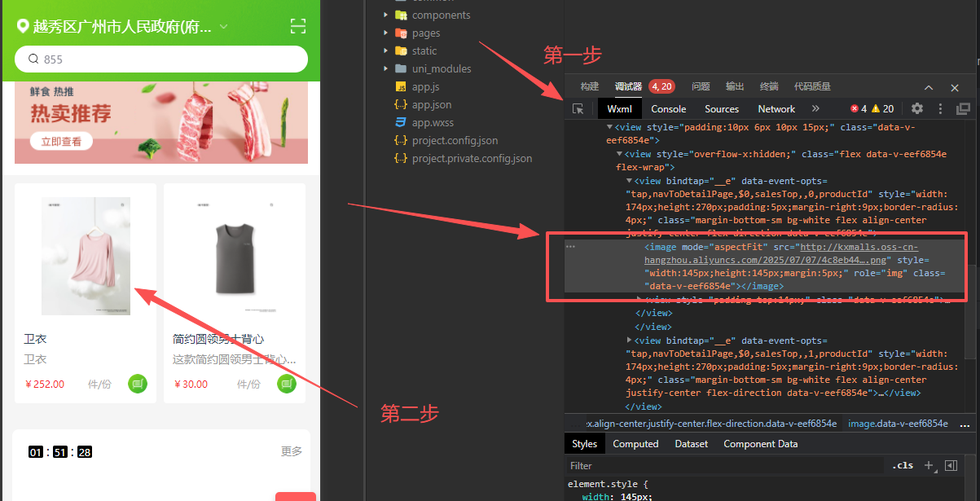Activate the element inspector picker icon
The image size is (980, 501).
click(x=578, y=108)
